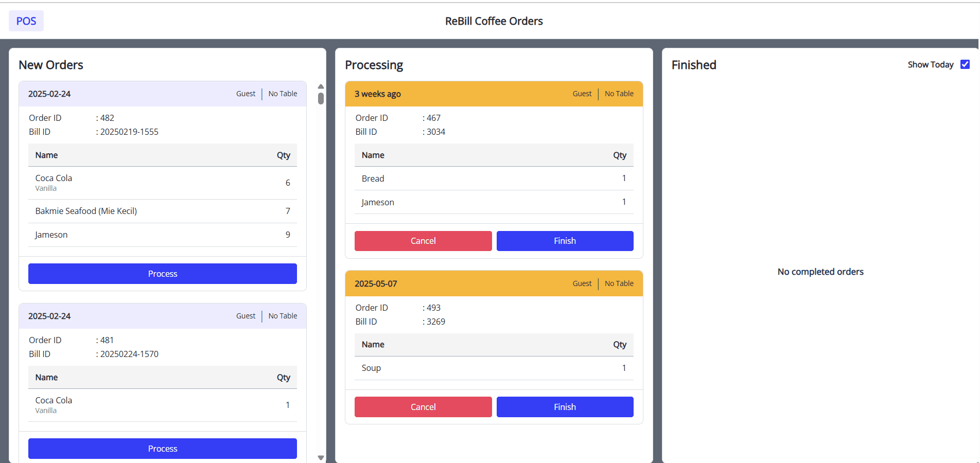Finish order 493 with Soup
This screenshot has width=980, height=463.
coord(565,407)
